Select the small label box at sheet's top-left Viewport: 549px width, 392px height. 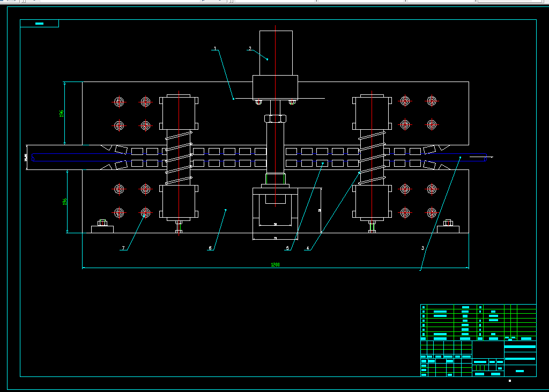coord(39,24)
